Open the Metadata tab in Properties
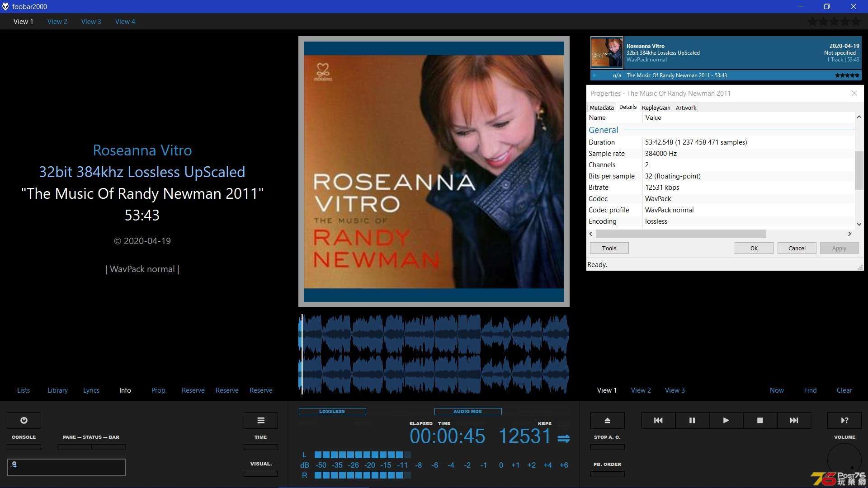 tap(602, 108)
